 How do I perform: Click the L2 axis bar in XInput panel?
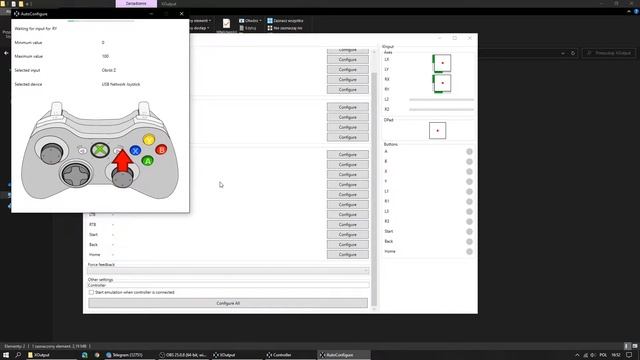[442, 99]
